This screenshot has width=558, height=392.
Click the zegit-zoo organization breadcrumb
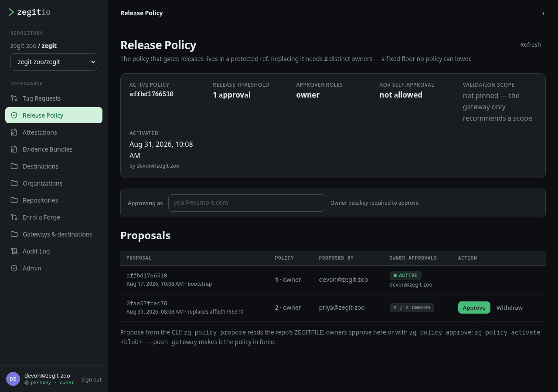tap(24, 46)
